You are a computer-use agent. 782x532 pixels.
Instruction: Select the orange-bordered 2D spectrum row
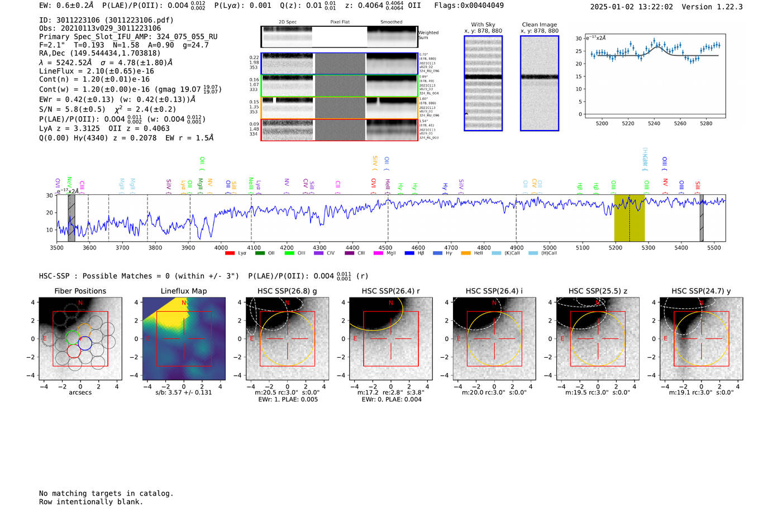tap(340, 108)
